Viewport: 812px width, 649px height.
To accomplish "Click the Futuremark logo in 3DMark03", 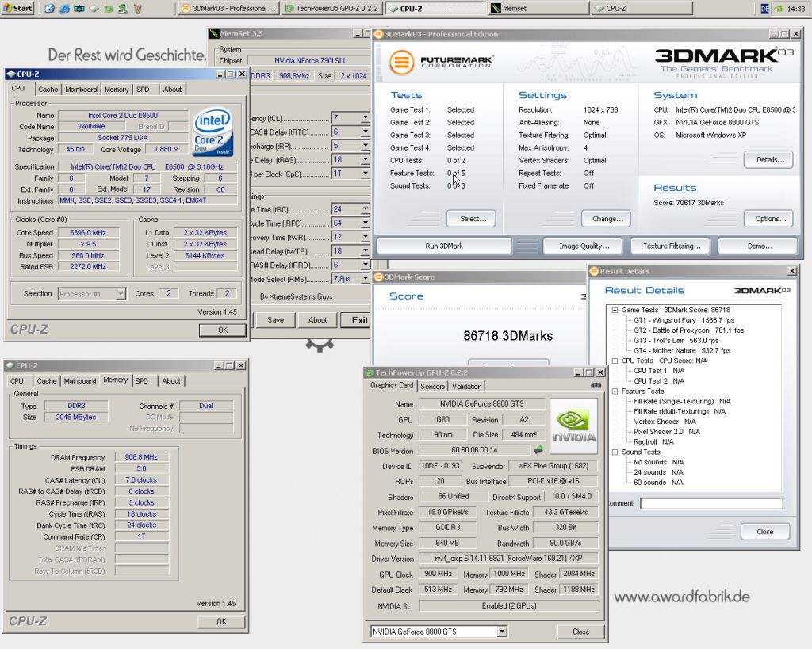I will pyautogui.click(x=440, y=62).
